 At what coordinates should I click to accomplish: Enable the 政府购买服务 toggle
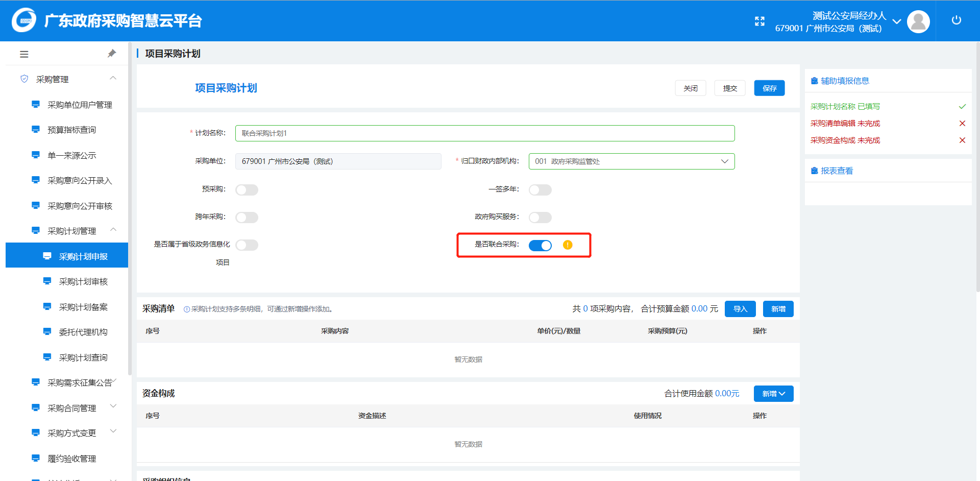(x=540, y=218)
